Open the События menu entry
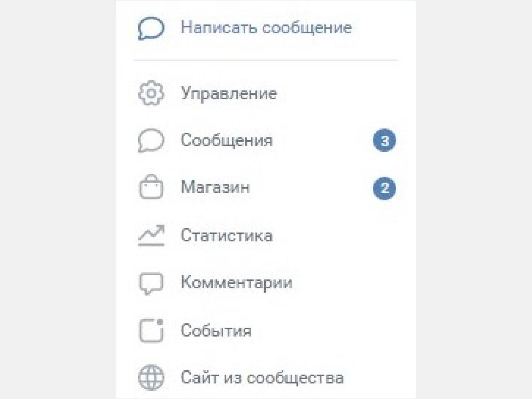 coord(216,331)
